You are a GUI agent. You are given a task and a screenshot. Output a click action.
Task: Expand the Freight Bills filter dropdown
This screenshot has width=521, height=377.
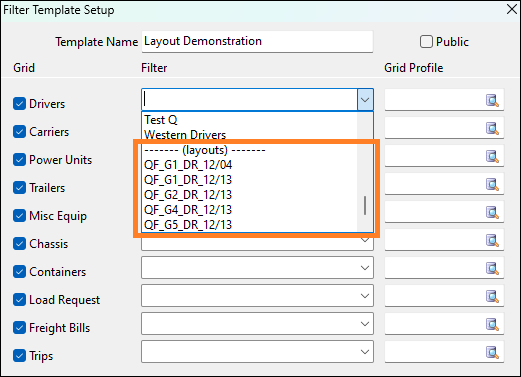tap(365, 324)
